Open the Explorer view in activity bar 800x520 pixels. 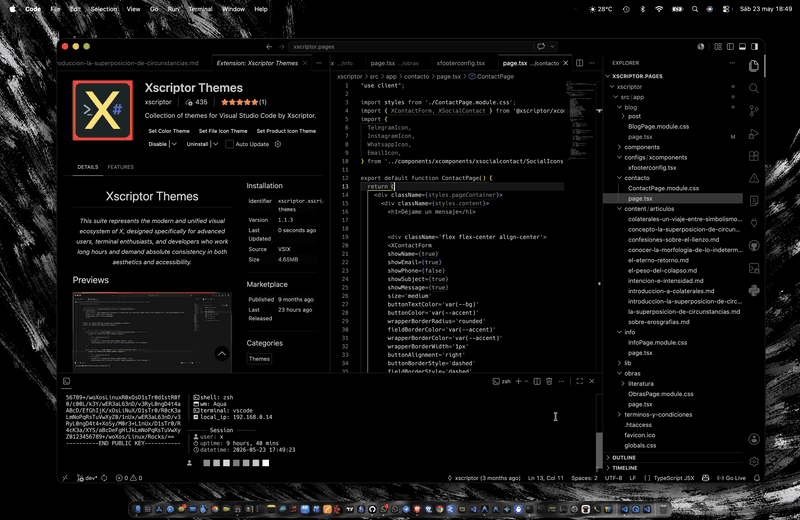(754, 66)
